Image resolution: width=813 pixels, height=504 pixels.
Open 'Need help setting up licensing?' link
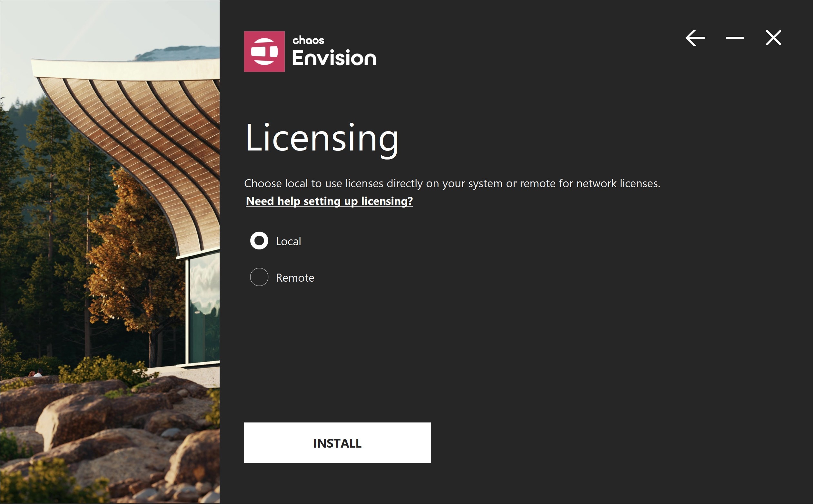tap(329, 201)
